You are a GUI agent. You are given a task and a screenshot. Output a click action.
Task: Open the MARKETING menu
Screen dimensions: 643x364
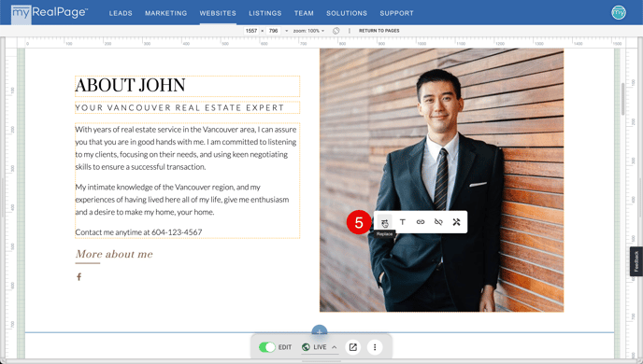(x=165, y=13)
